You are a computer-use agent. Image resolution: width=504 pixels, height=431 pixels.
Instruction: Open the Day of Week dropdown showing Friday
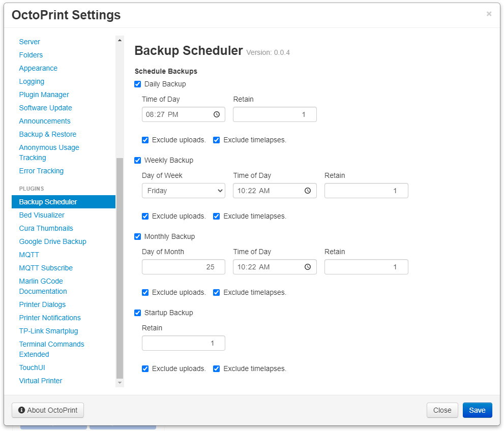184,191
